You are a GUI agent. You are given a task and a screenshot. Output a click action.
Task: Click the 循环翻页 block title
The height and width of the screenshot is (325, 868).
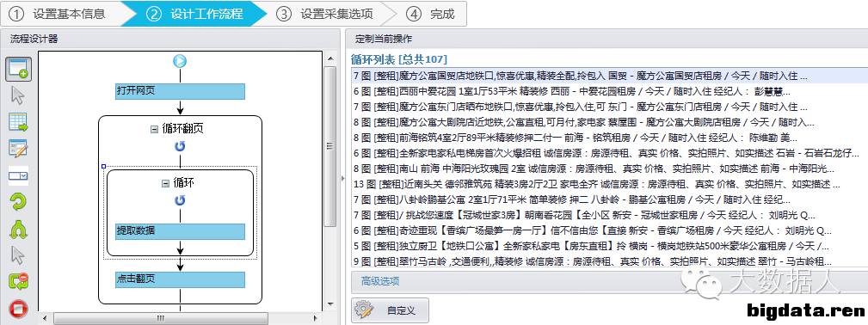[182, 129]
